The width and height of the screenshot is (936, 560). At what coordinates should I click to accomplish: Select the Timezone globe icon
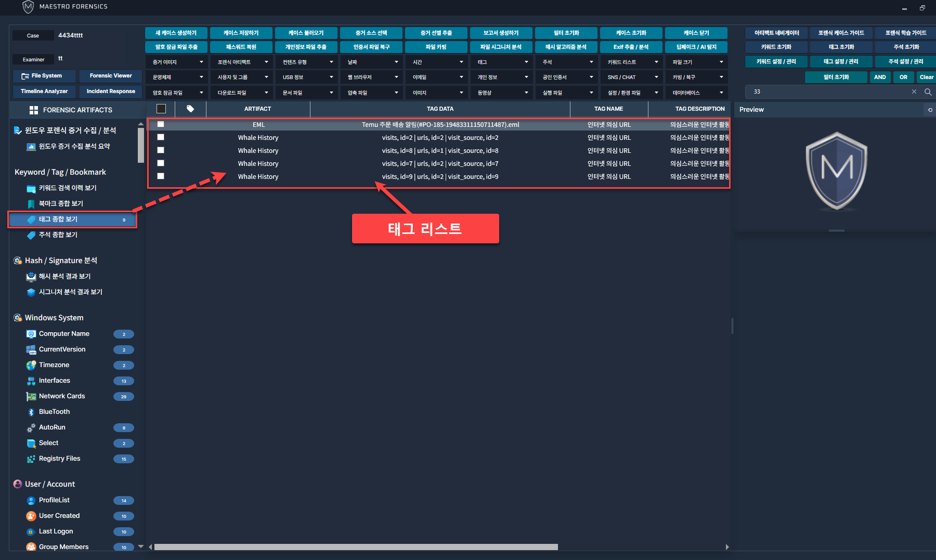pyautogui.click(x=31, y=365)
